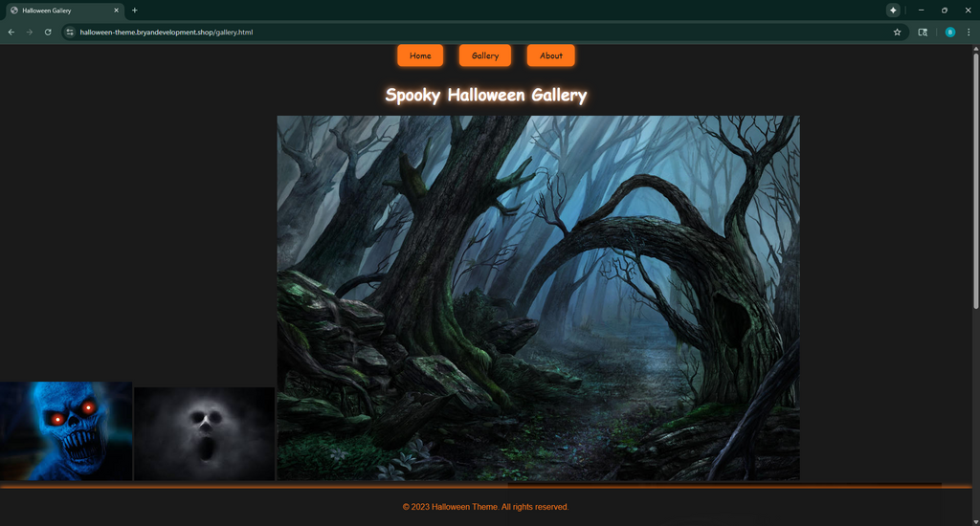This screenshot has height=526, width=980.
Task: Go back using the browser back arrow
Action: tap(11, 32)
